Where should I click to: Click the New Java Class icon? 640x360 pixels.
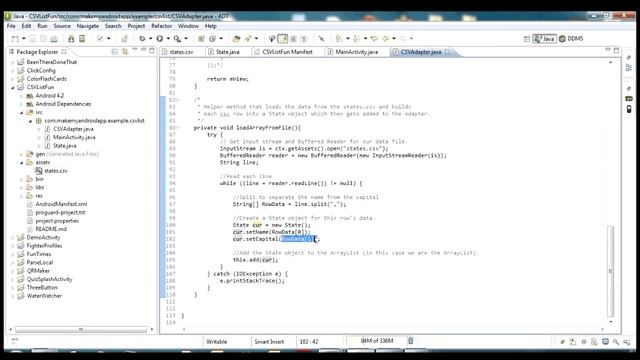[x=212, y=39]
